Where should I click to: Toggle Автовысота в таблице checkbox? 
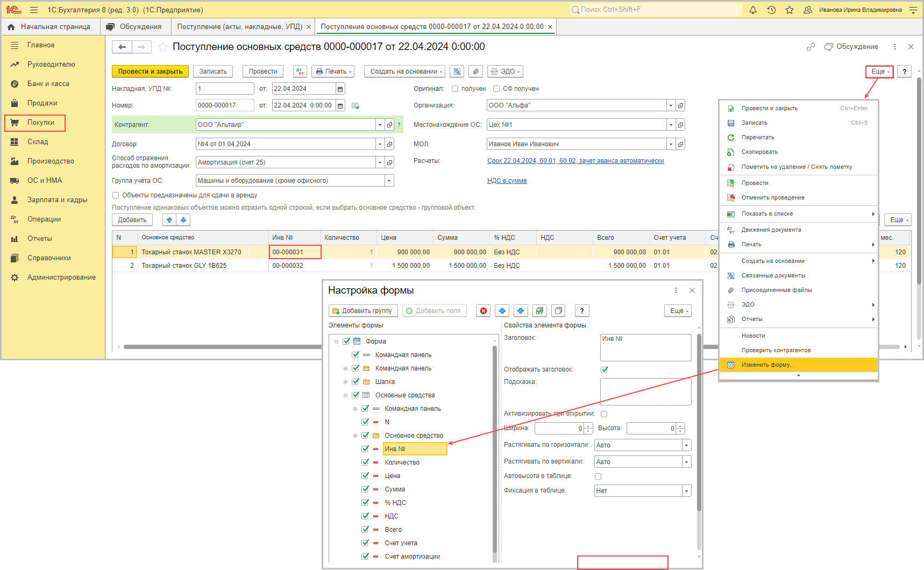click(598, 476)
